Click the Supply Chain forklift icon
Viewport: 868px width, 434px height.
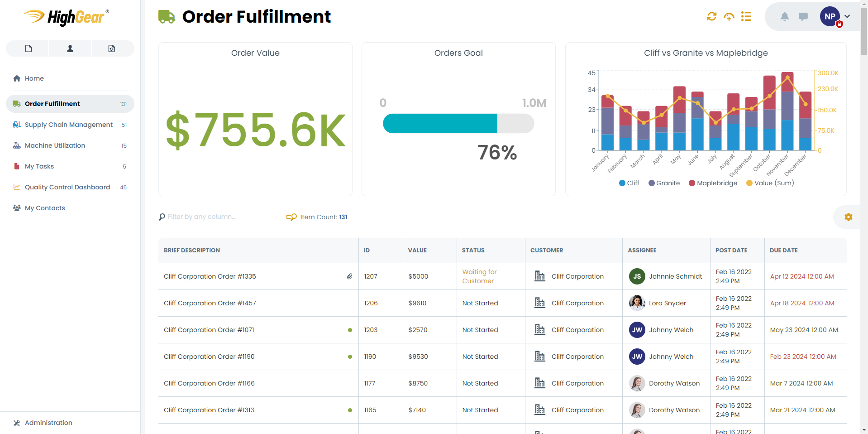point(17,125)
